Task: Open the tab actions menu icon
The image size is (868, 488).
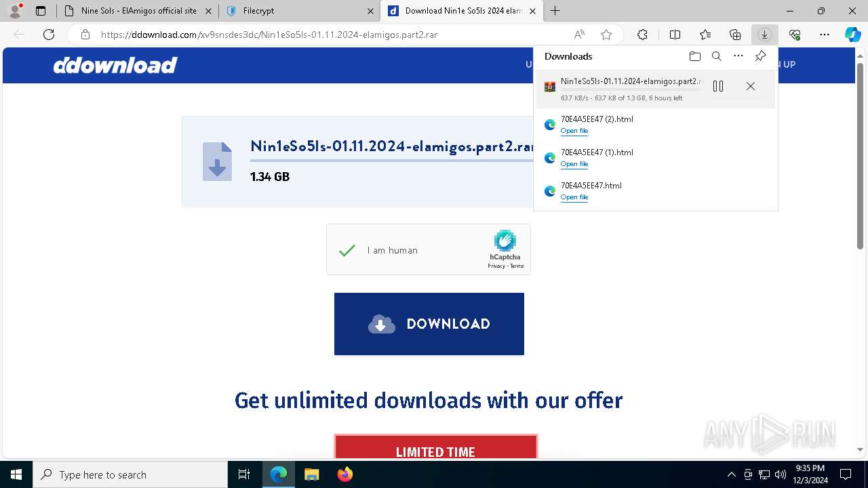Action: [x=41, y=11]
